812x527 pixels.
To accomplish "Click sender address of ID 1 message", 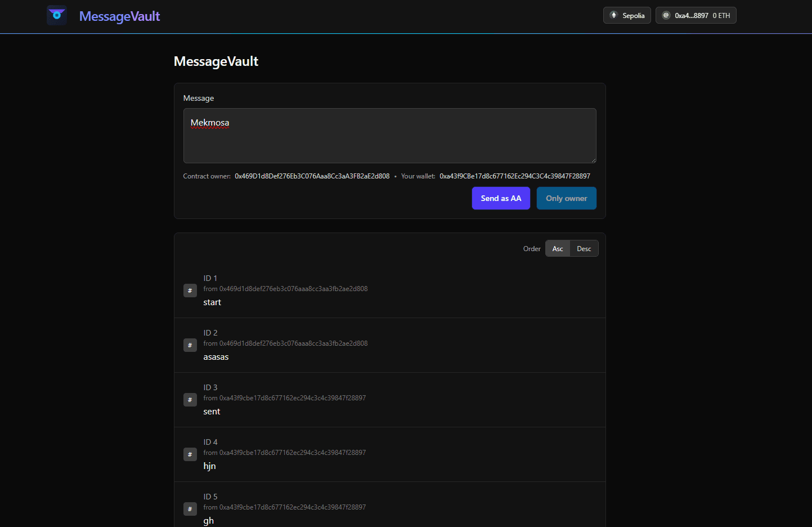I will (x=293, y=289).
